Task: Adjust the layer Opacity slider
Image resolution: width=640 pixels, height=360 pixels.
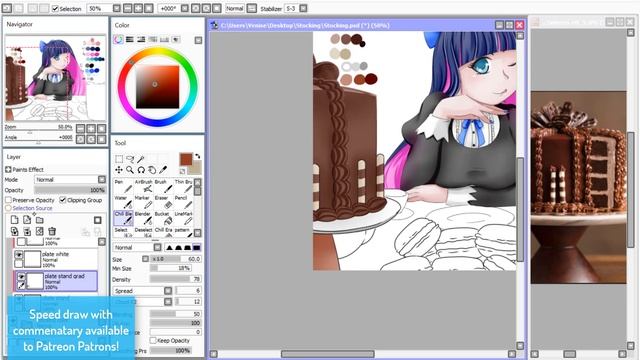Action: tap(70, 190)
